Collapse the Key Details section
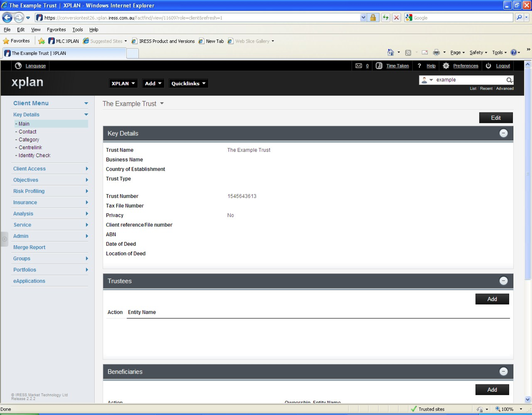Image resolution: width=532 pixels, height=415 pixels. click(x=503, y=133)
